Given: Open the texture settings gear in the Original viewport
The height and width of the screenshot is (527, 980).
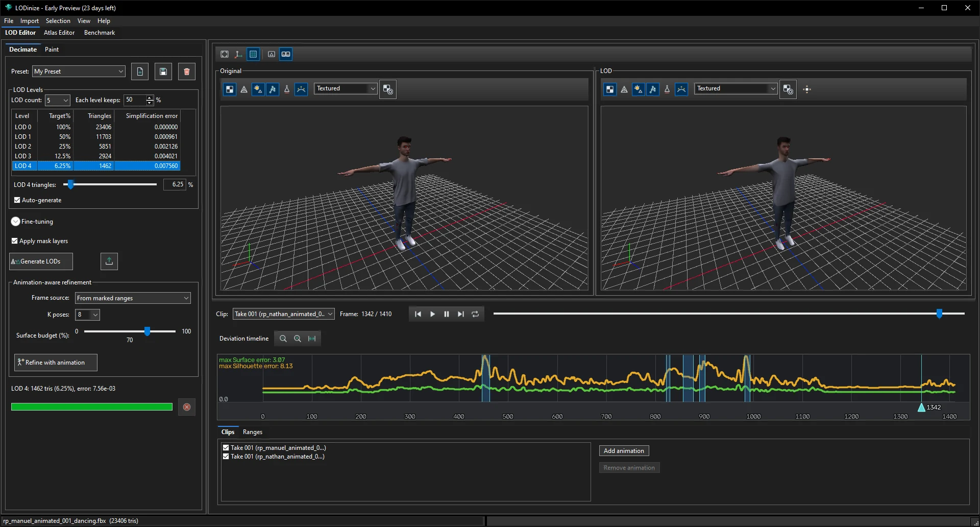Looking at the screenshot, I should (388, 89).
